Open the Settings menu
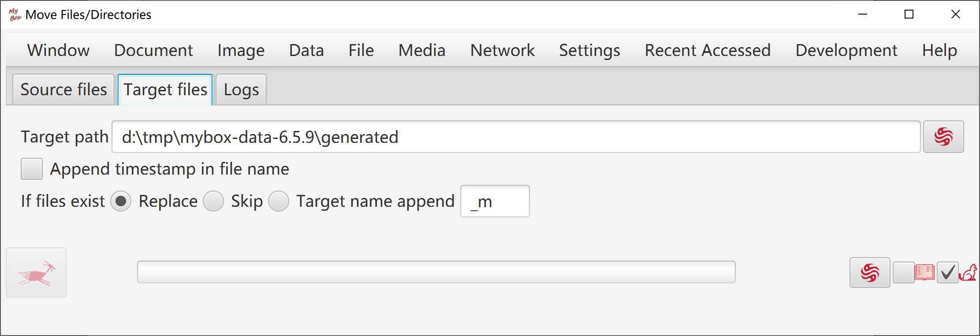The image size is (980, 336). pos(589,50)
